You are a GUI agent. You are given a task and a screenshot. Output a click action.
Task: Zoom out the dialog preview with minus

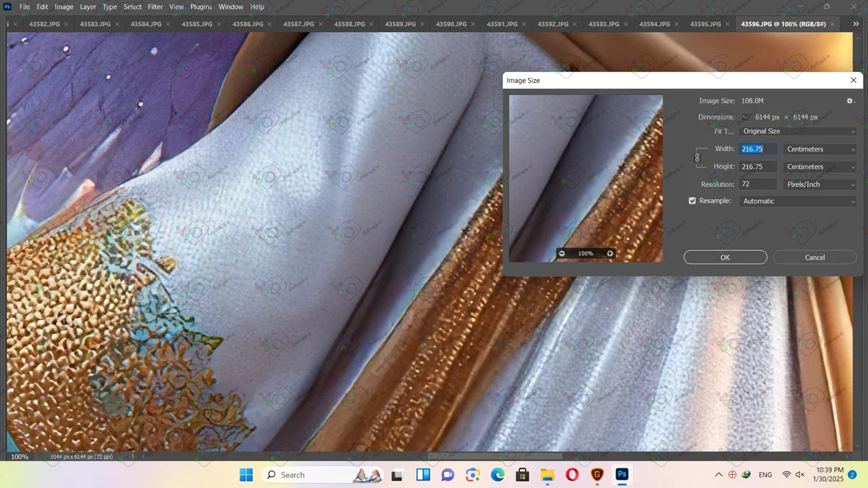(561, 253)
